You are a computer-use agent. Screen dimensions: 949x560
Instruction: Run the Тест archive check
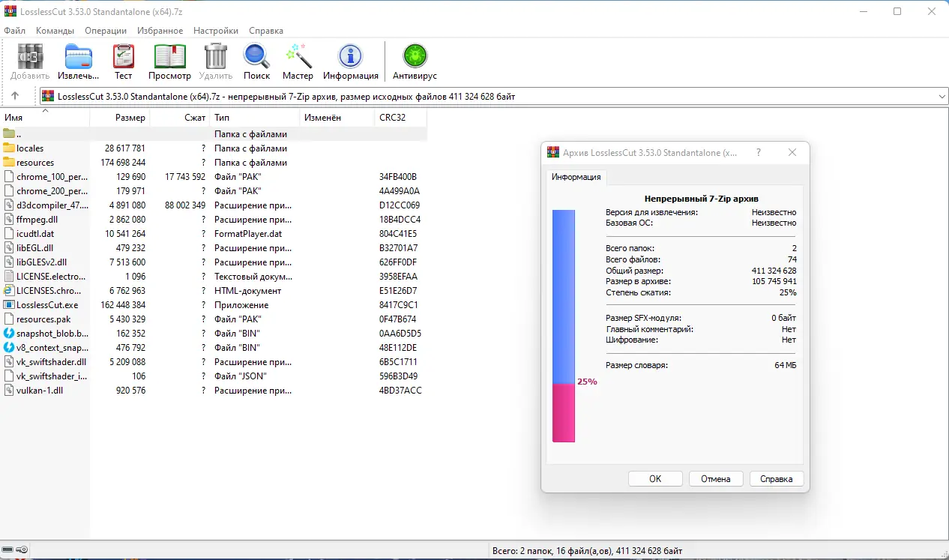pyautogui.click(x=124, y=56)
